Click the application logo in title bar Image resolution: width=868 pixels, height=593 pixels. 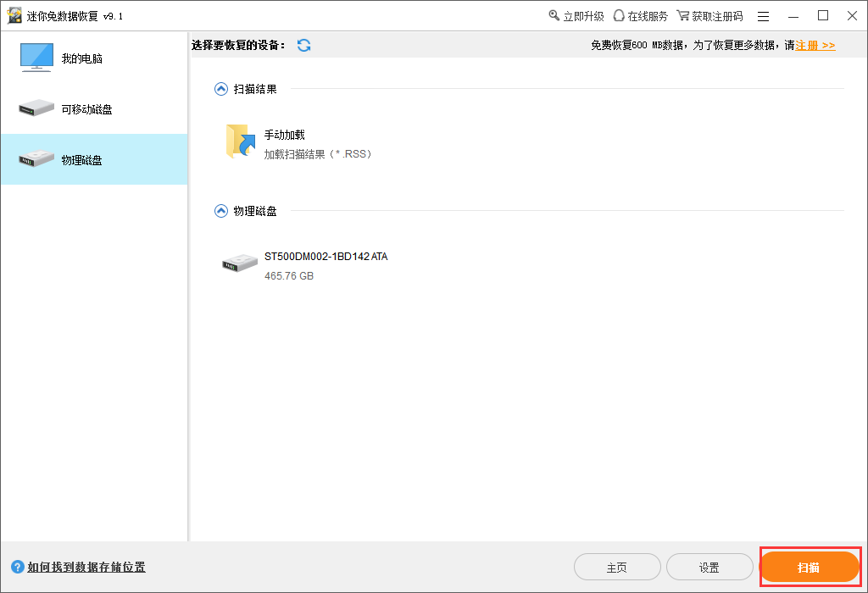(14, 15)
